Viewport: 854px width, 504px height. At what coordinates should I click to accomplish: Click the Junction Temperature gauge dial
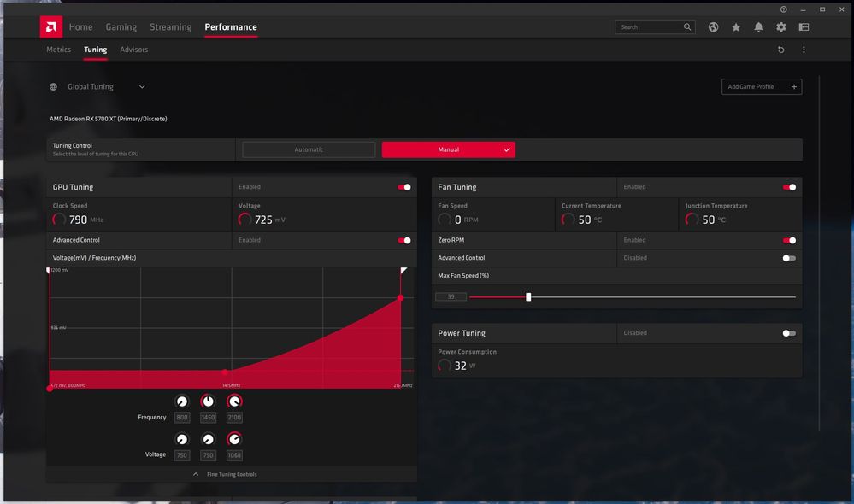692,220
